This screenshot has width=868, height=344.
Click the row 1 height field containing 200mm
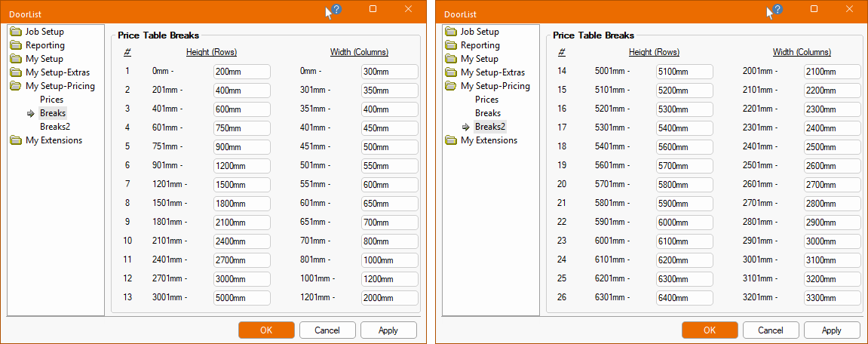click(241, 72)
